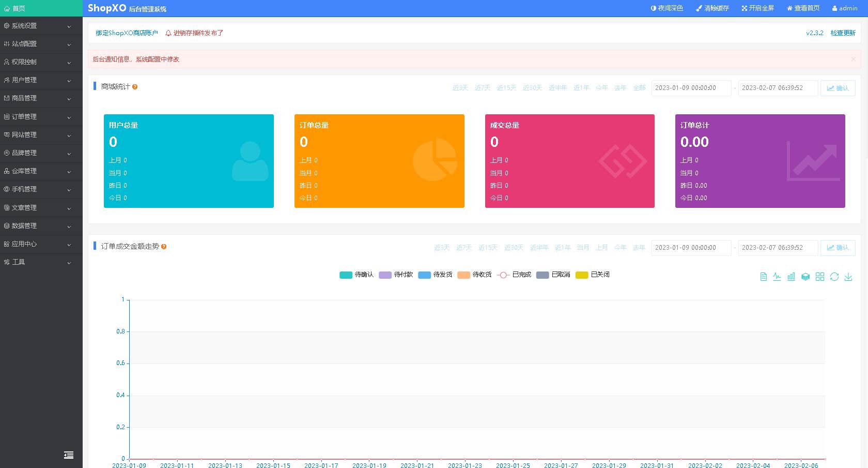The height and width of the screenshot is (468, 868).
Task: Select 近7天 filter in 商城统计
Action: click(482, 88)
